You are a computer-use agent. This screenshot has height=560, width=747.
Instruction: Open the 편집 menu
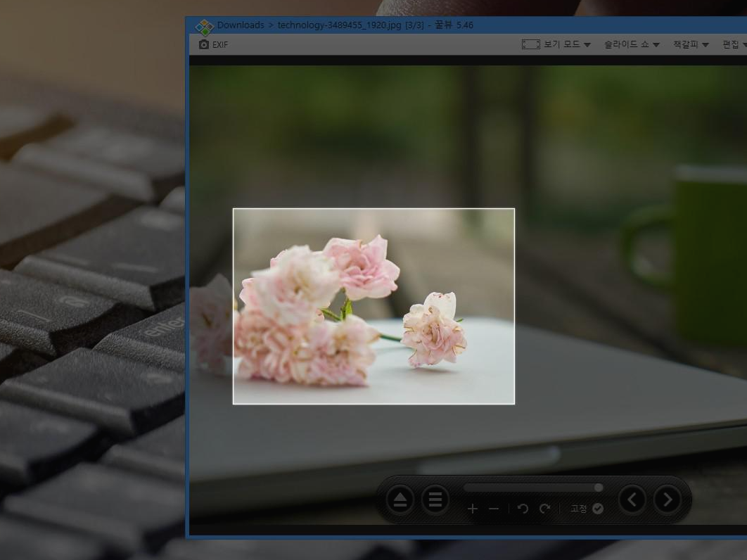[x=734, y=44]
